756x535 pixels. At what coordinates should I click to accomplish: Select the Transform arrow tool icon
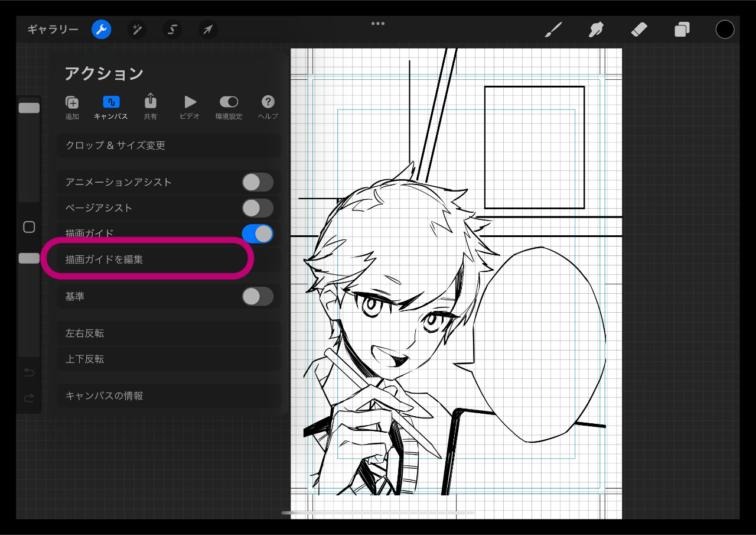pyautogui.click(x=208, y=30)
